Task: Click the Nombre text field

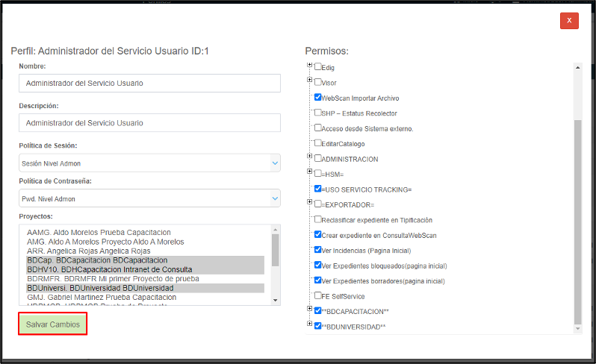Action: coord(149,83)
